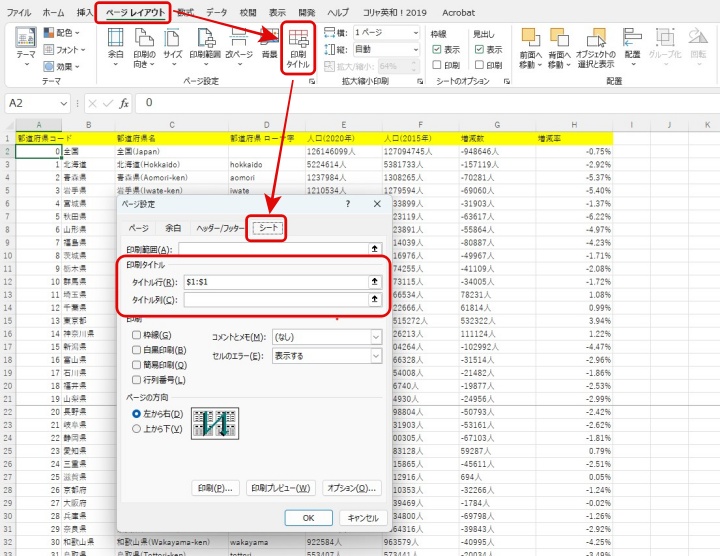Screen dimensions: 720x556
Task: Switch to 余白 dialog tab
Action: tap(173, 228)
